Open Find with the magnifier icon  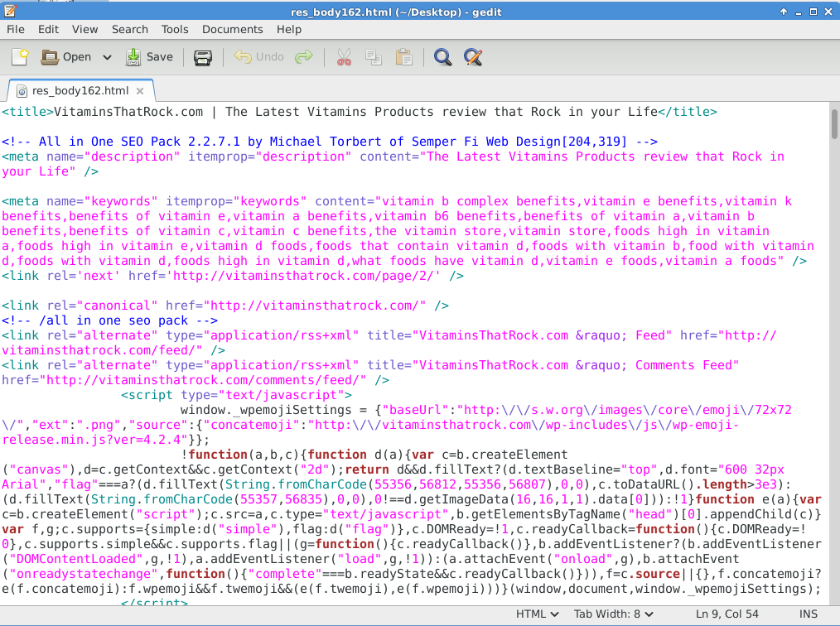[x=442, y=57]
